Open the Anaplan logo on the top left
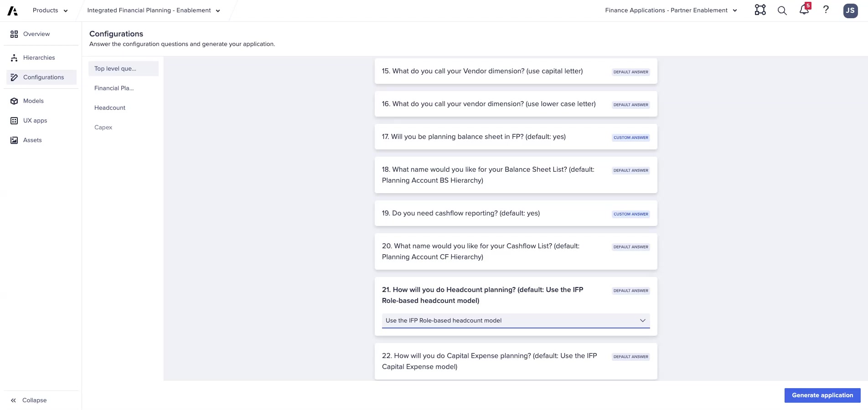 pyautogui.click(x=12, y=10)
